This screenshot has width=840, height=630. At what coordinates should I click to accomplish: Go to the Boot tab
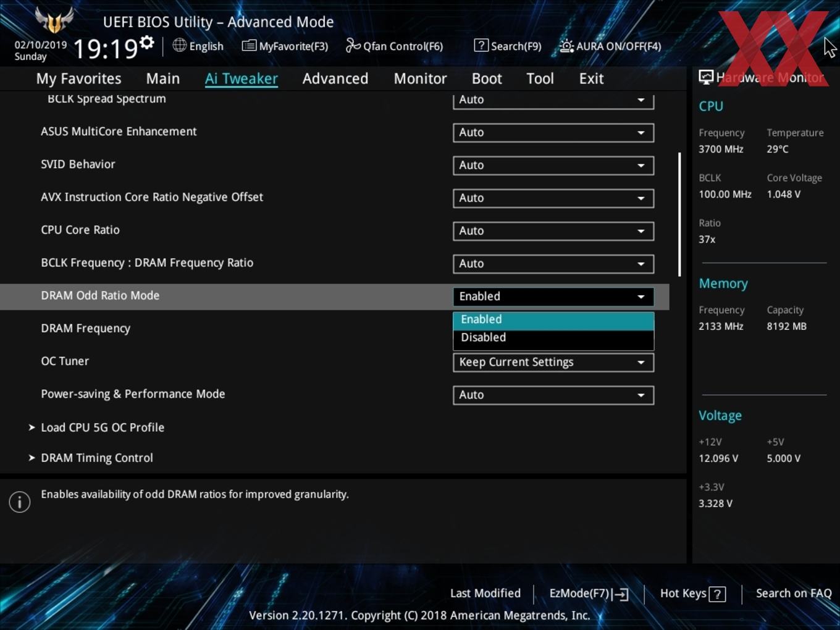pyautogui.click(x=487, y=78)
